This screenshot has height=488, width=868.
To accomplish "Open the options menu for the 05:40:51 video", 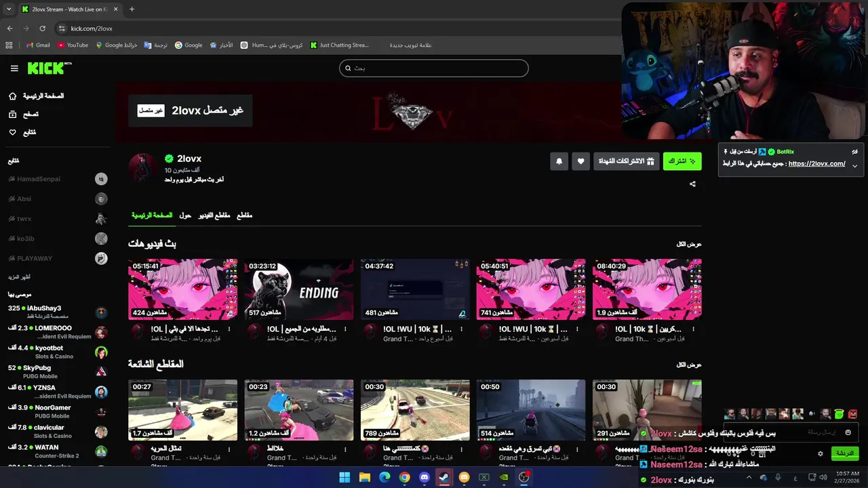I will click(x=577, y=329).
